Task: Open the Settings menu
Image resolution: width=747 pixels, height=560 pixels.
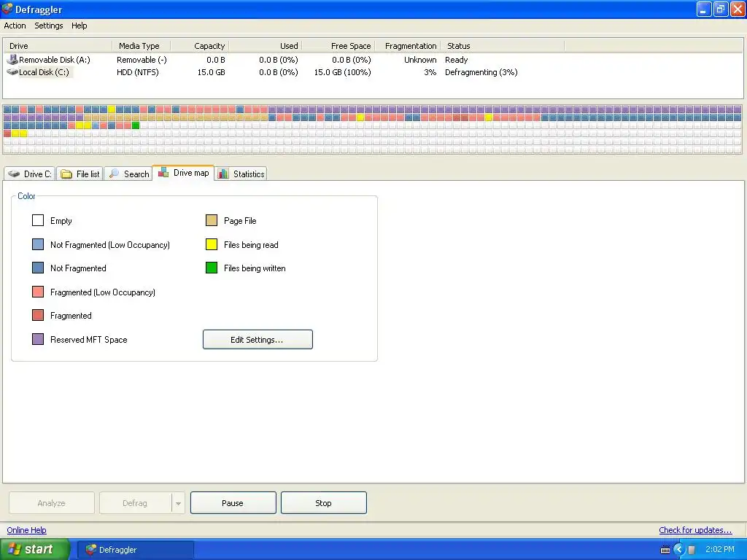Action: click(49, 26)
